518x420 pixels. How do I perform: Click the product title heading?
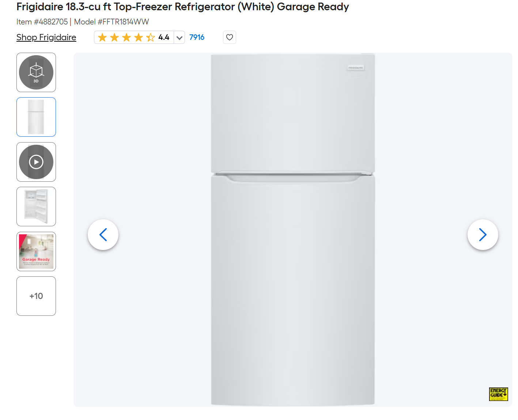183,7
